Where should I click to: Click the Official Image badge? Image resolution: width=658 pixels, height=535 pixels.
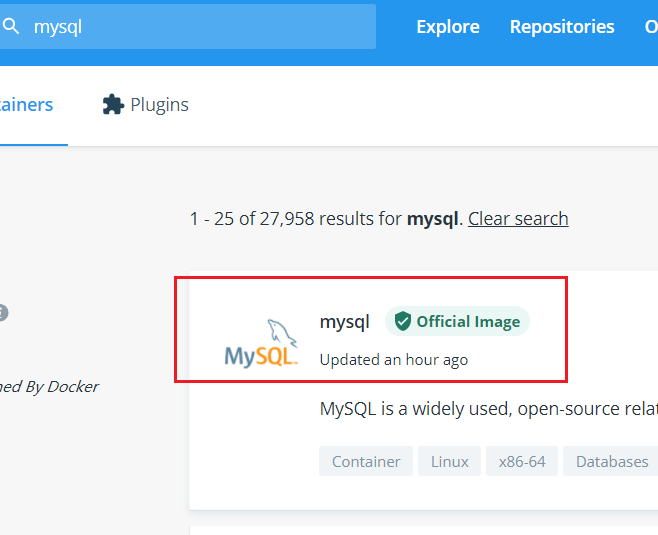[x=457, y=321]
